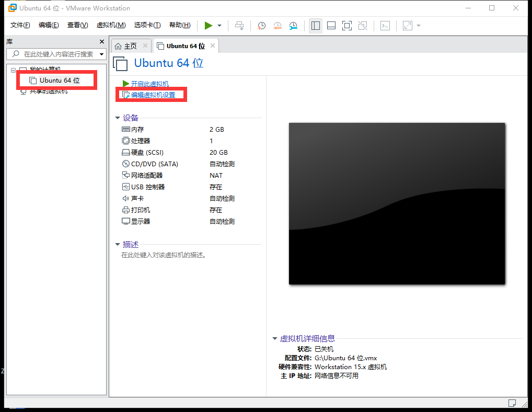Click the full screen mode toolbar icon
The image size is (532, 412).
tap(347, 26)
